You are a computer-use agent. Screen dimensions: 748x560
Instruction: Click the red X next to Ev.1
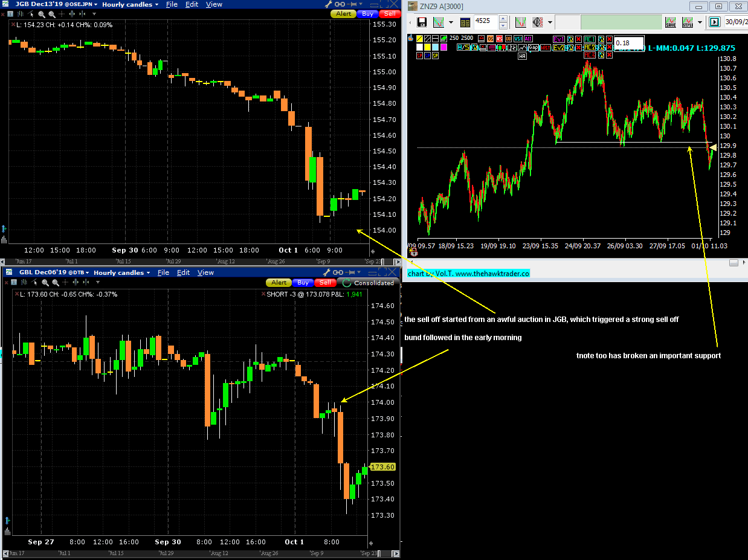[x=578, y=39]
